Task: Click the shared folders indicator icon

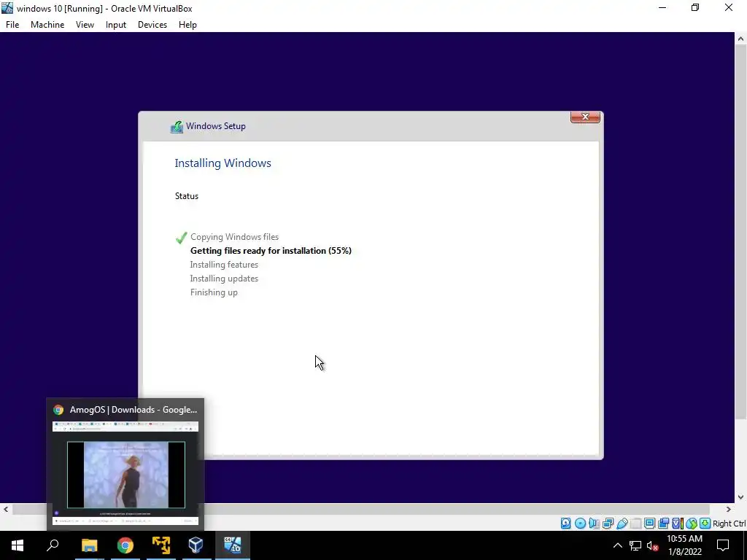Action: click(635, 524)
